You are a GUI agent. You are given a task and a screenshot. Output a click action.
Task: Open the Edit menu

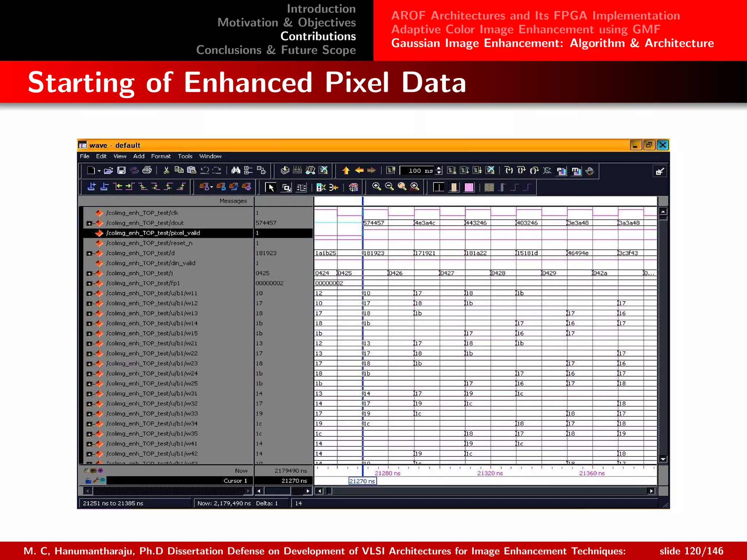point(101,156)
